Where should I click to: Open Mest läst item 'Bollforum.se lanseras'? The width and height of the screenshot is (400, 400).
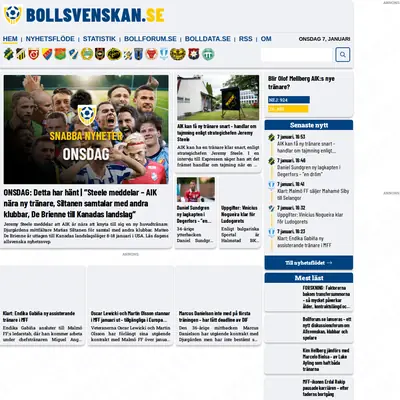tap(327, 328)
